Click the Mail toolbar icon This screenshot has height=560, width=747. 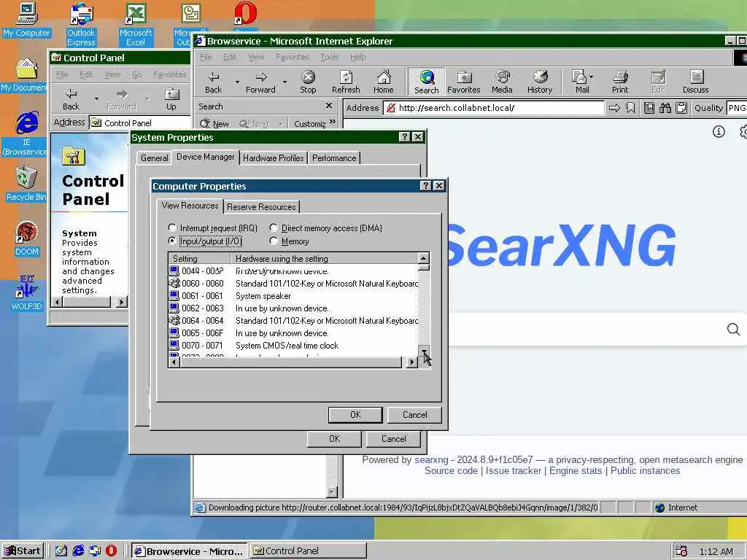tap(581, 82)
